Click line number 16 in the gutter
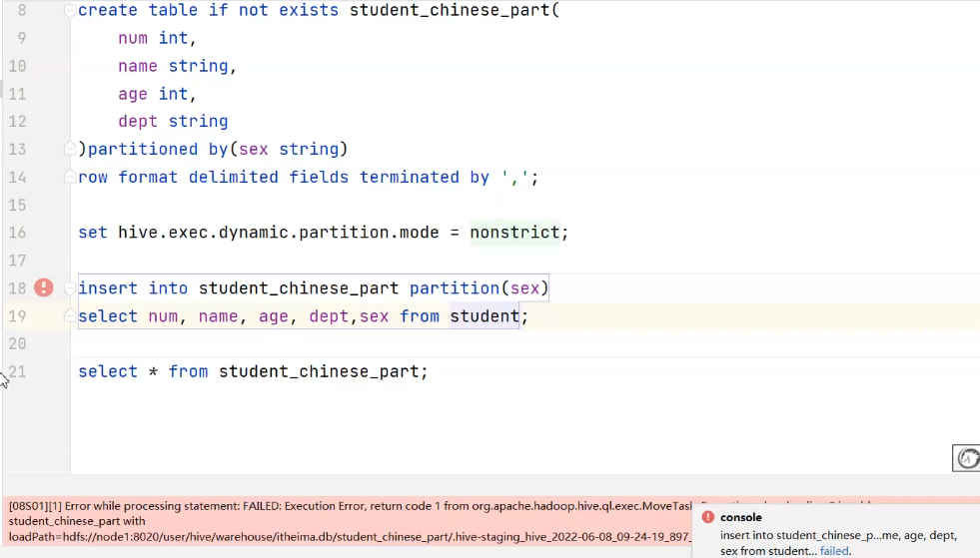The height and width of the screenshot is (558, 980). coord(18,233)
